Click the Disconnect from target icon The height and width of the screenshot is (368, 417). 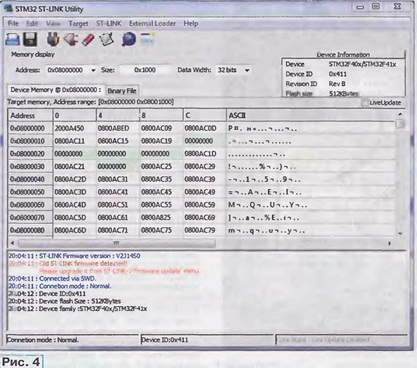(x=71, y=40)
